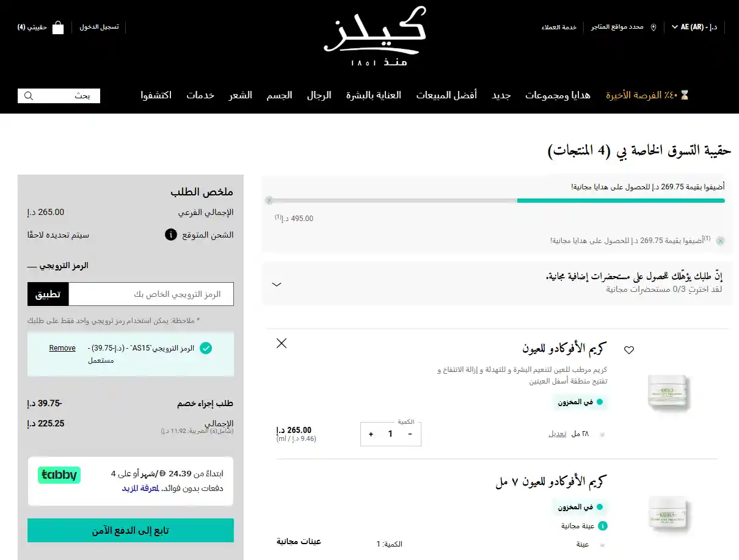
Task: Click the subtotal value 265.00
Action: [x=46, y=212]
